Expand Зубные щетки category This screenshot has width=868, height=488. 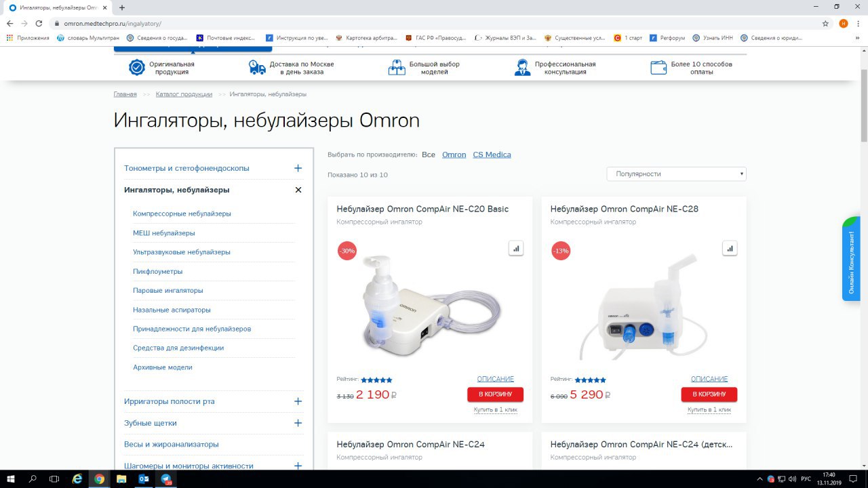[298, 423]
